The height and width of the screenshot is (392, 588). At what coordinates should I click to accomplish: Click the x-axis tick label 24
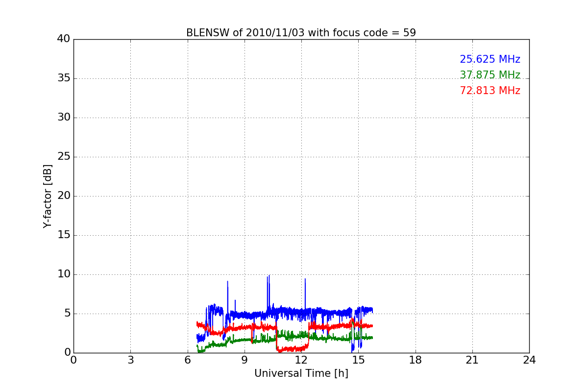529,360
